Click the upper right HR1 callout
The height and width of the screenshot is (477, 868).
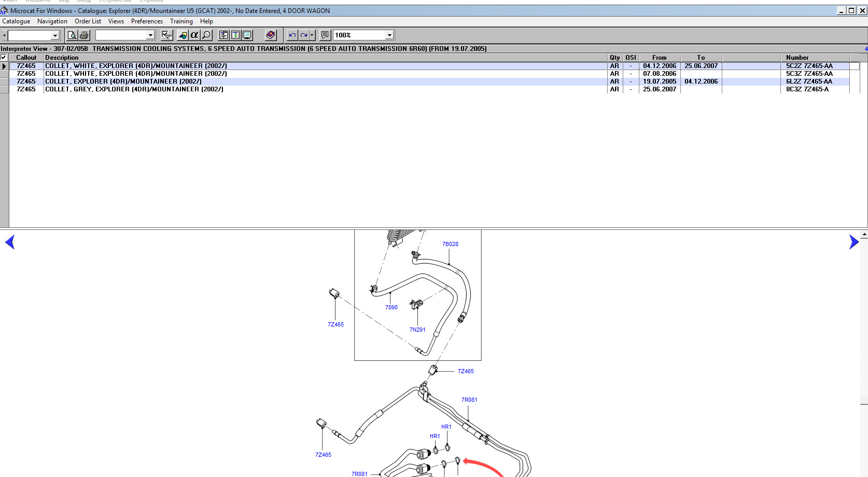[x=446, y=427]
